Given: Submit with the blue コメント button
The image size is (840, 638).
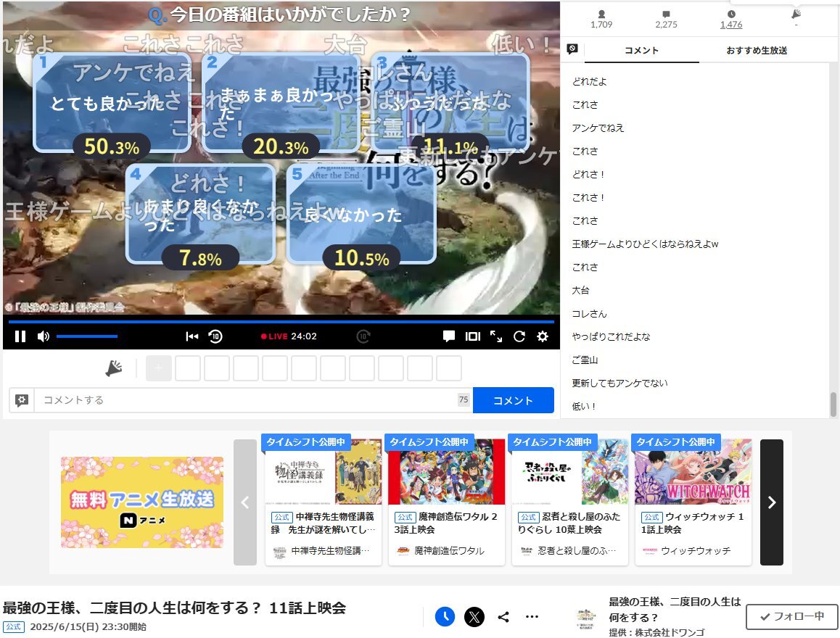Looking at the screenshot, I should [514, 400].
